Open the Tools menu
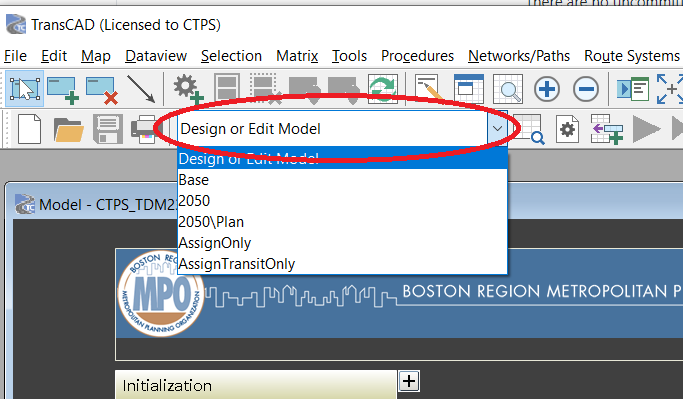The height and width of the screenshot is (399, 683). pos(349,56)
